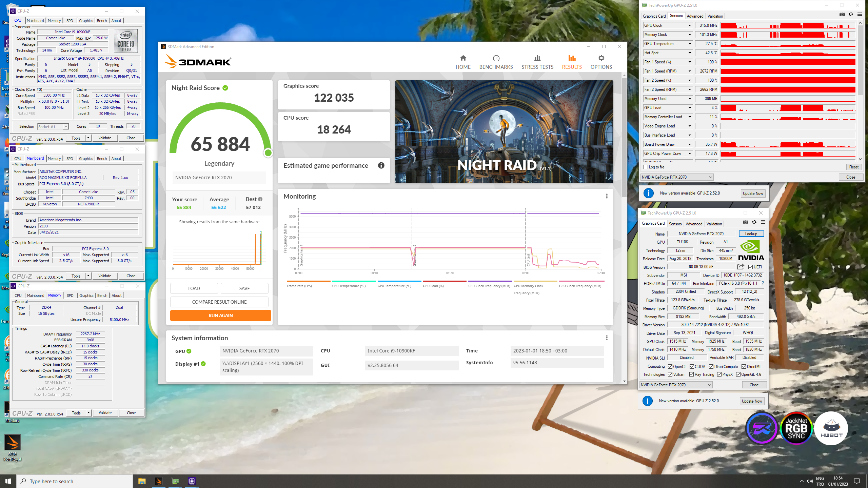Click the NVIDIA logo in GPU-Z
The width and height of the screenshot is (868, 488).
click(751, 250)
